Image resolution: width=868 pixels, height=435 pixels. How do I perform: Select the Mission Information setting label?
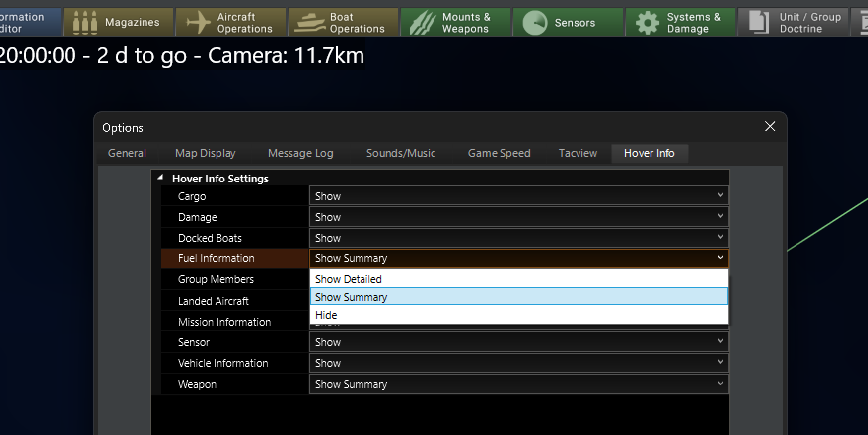[x=224, y=322]
